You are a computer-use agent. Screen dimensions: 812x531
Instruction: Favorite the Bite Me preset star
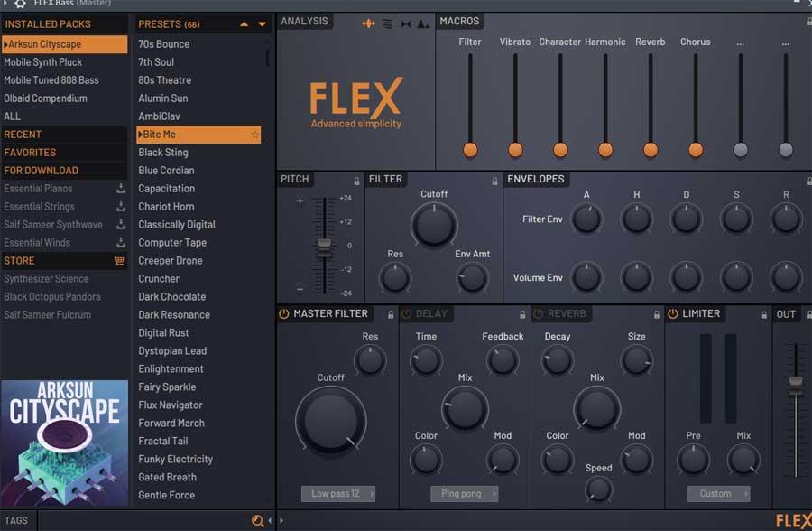click(x=254, y=135)
